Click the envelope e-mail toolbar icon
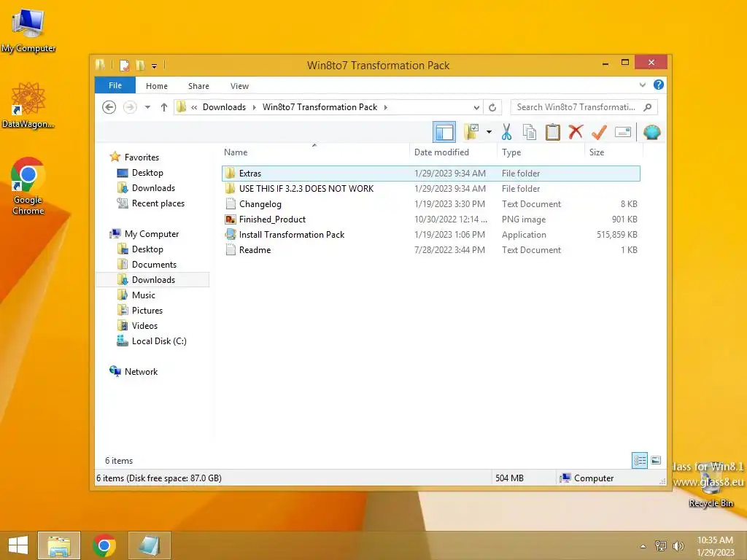The height and width of the screenshot is (560, 747). tap(623, 132)
